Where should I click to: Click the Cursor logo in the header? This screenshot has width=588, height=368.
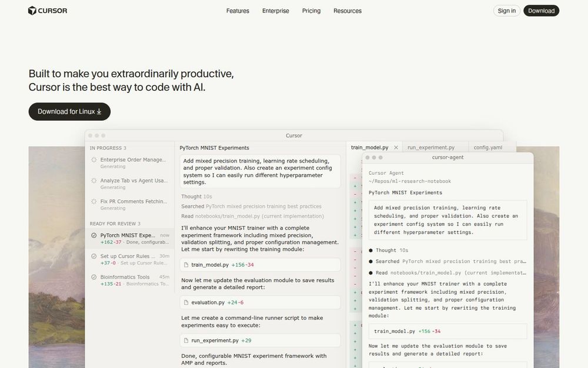tap(48, 11)
